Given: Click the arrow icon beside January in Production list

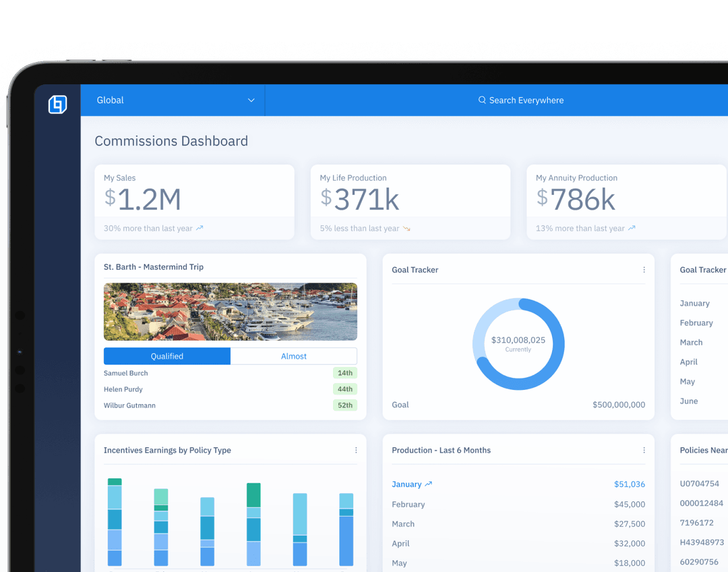Looking at the screenshot, I should [x=429, y=484].
